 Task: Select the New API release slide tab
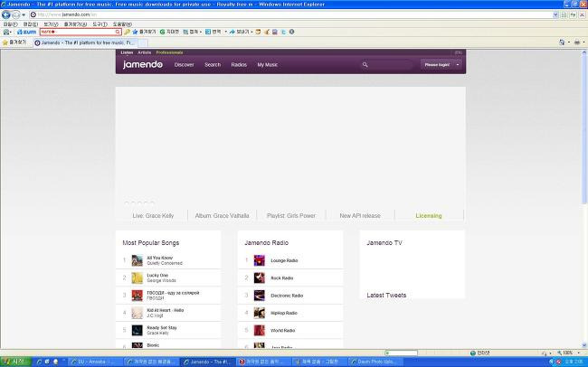point(360,215)
